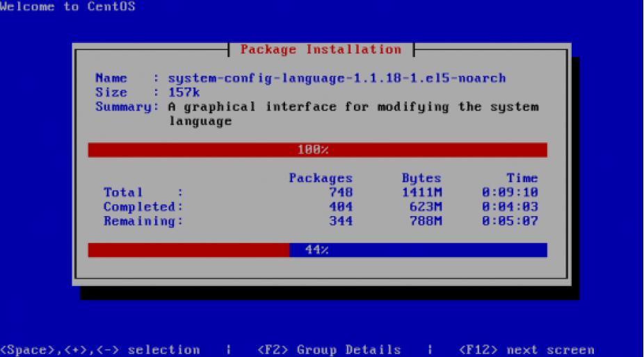Image resolution: width=644 pixels, height=357 pixels.
Task: Click the package 100% progress bar
Action: (318, 150)
